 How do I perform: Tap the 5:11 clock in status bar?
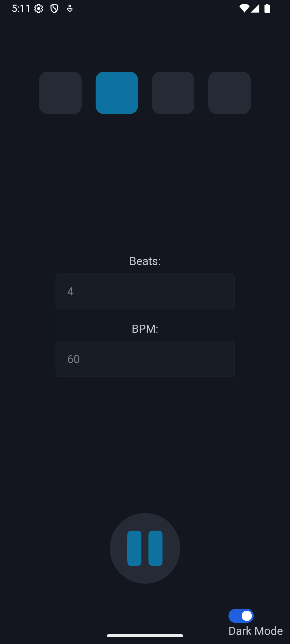tap(21, 8)
